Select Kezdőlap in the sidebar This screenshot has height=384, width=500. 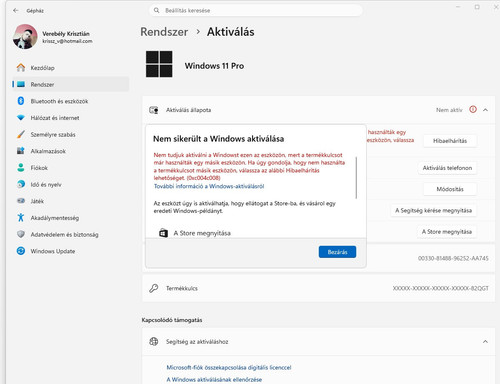coord(71,68)
